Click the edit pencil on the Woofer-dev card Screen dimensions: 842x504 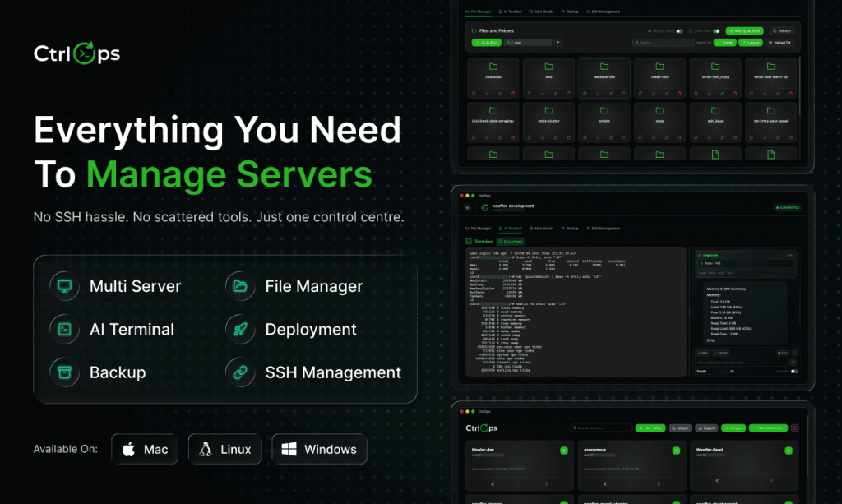point(493,483)
